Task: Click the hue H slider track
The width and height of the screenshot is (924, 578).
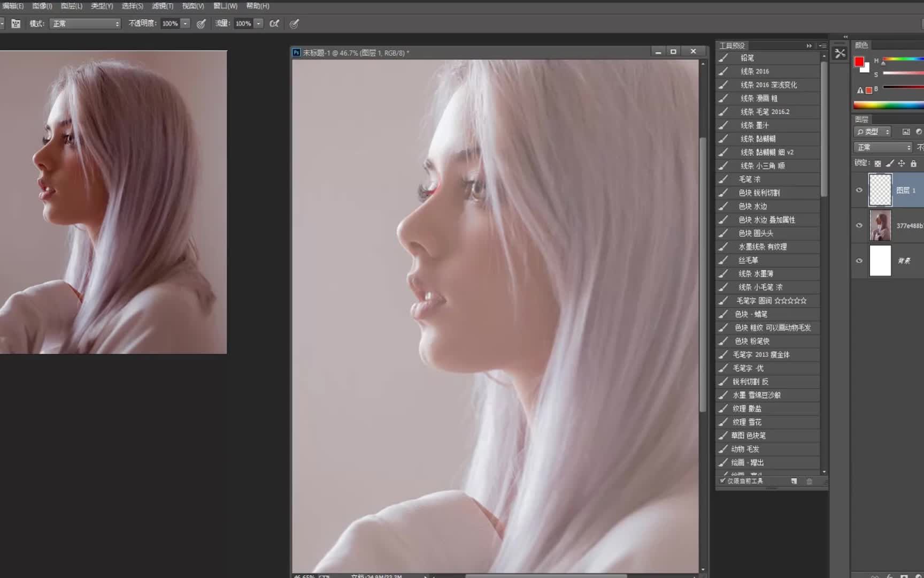Action: pos(903,59)
